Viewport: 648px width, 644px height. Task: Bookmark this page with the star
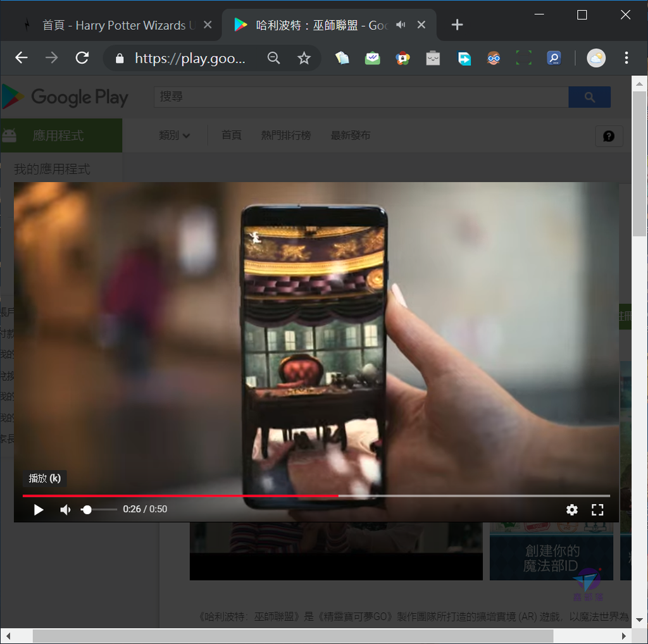[304, 58]
